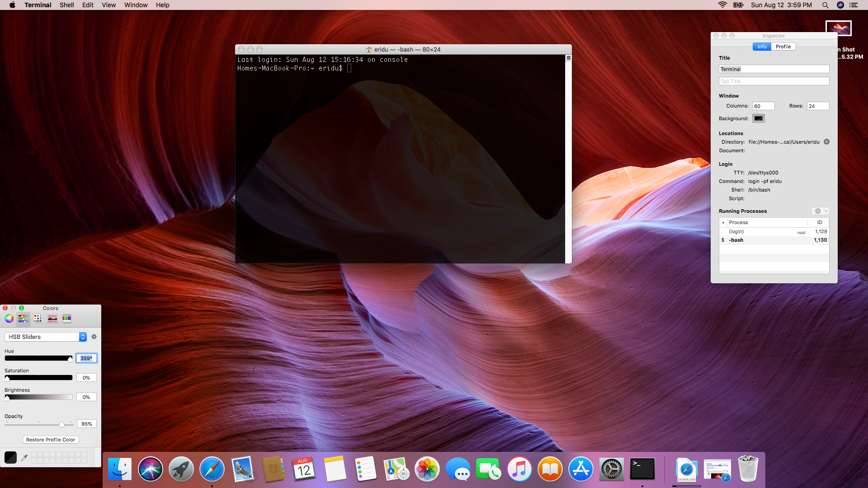
Task: Click the Saturation percentage field
Action: (x=86, y=378)
